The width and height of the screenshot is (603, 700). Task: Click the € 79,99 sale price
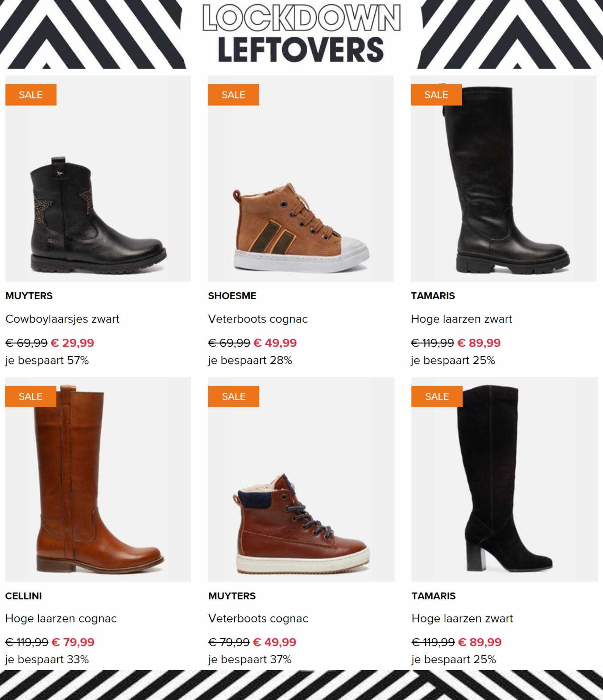(x=73, y=642)
